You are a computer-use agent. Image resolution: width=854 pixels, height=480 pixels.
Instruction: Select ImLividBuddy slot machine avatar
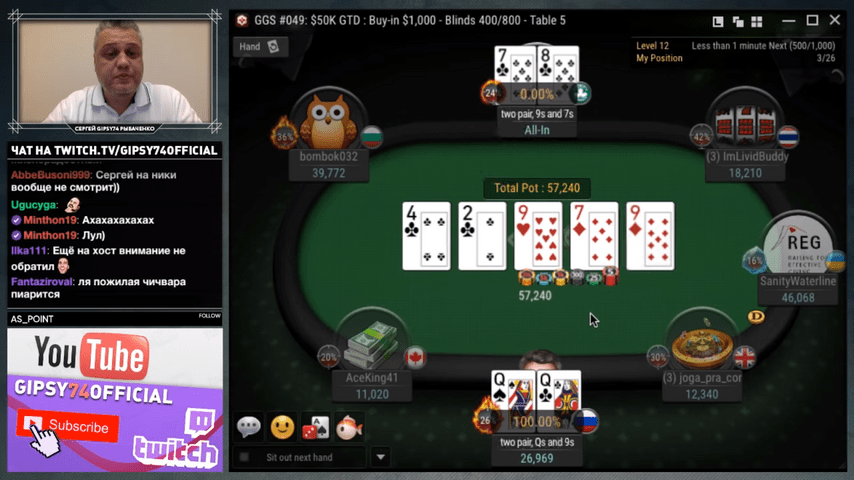745,123
